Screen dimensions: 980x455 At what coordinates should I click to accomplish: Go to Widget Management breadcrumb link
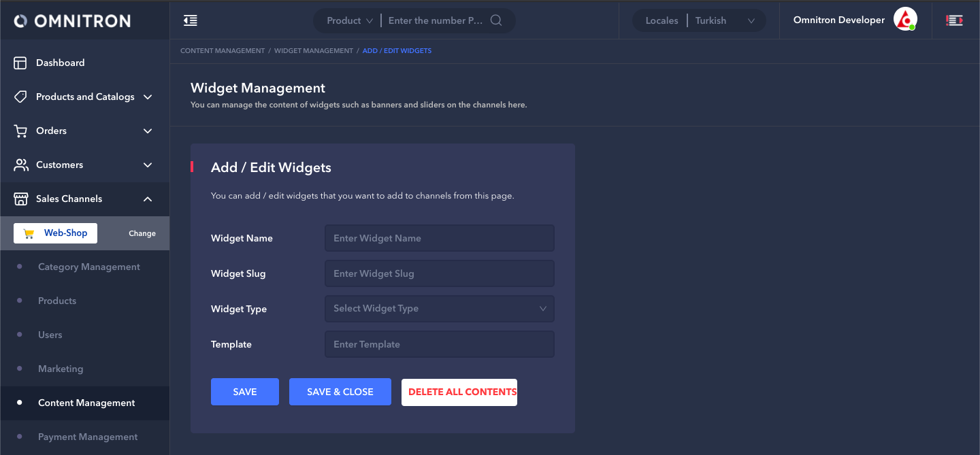click(313, 51)
